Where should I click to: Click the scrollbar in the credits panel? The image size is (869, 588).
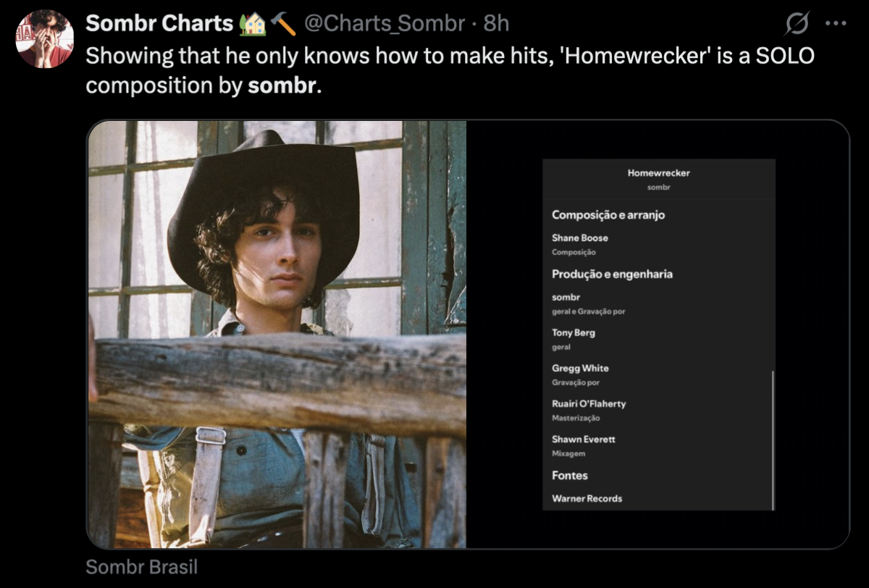coord(773,440)
